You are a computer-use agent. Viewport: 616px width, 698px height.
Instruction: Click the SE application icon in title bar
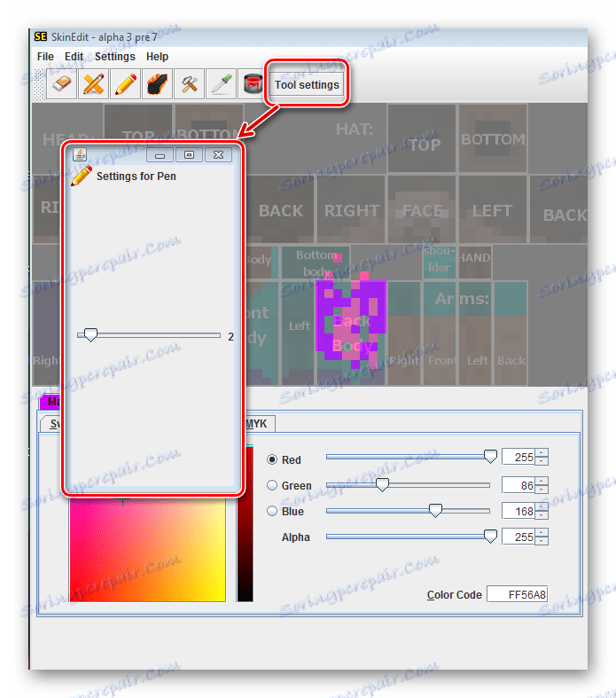(41, 36)
